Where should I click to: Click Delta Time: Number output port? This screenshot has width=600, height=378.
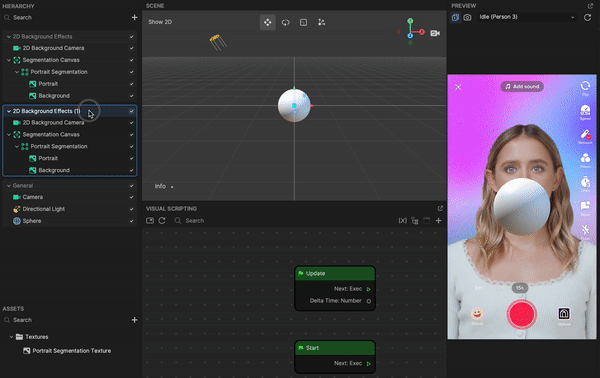(x=368, y=301)
